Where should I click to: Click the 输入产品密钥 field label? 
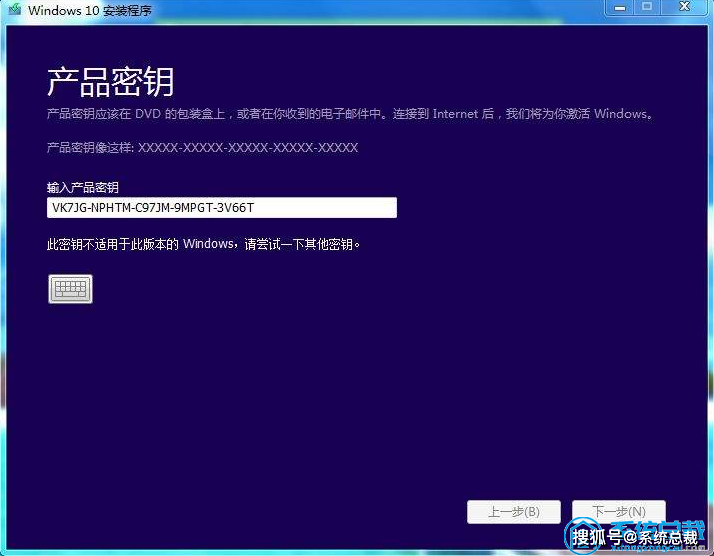90,187
